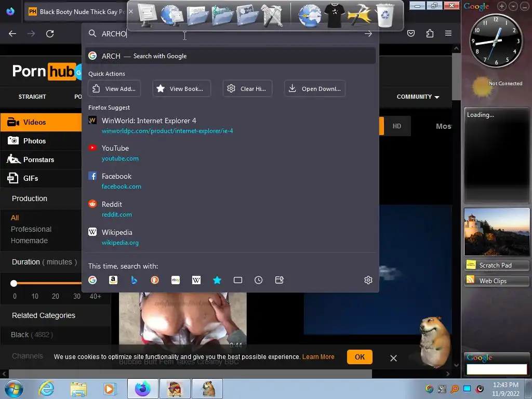Image resolution: width=532 pixels, height=399 pixels.
Task: Reload the page with refresh icon
Action: pyautogui.click(x=50, y=34)
